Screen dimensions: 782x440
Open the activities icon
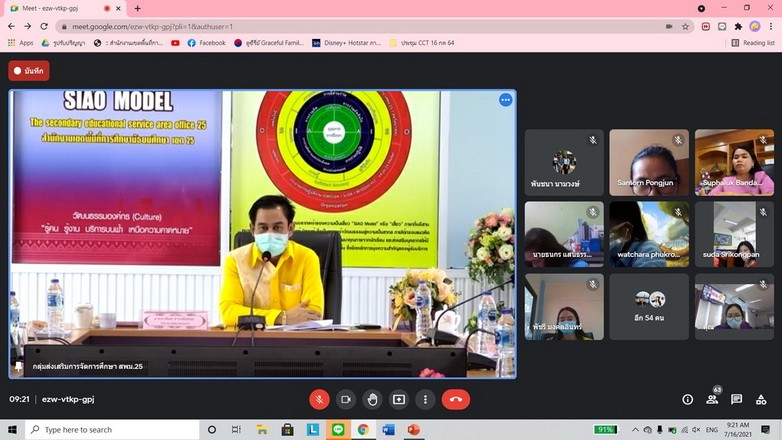pos(762,399)
